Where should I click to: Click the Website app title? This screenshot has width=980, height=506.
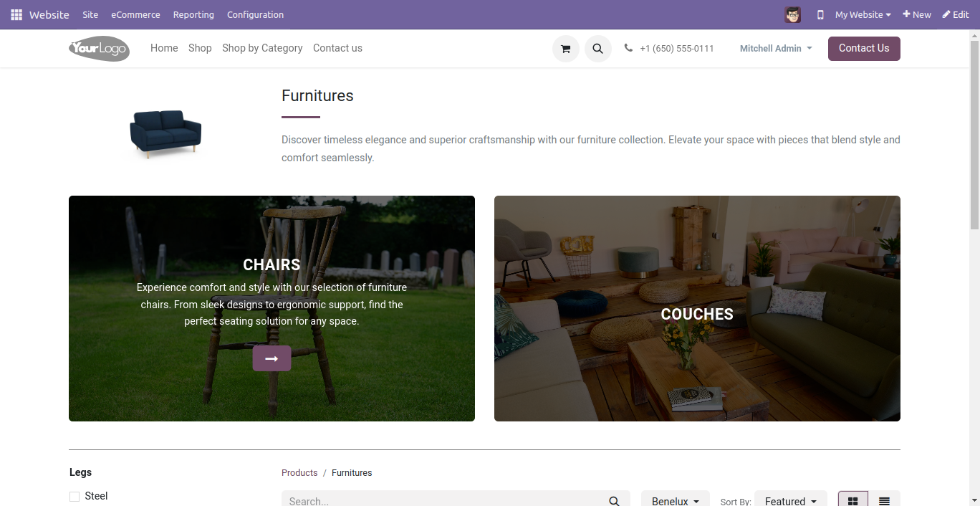click(49, 14)
